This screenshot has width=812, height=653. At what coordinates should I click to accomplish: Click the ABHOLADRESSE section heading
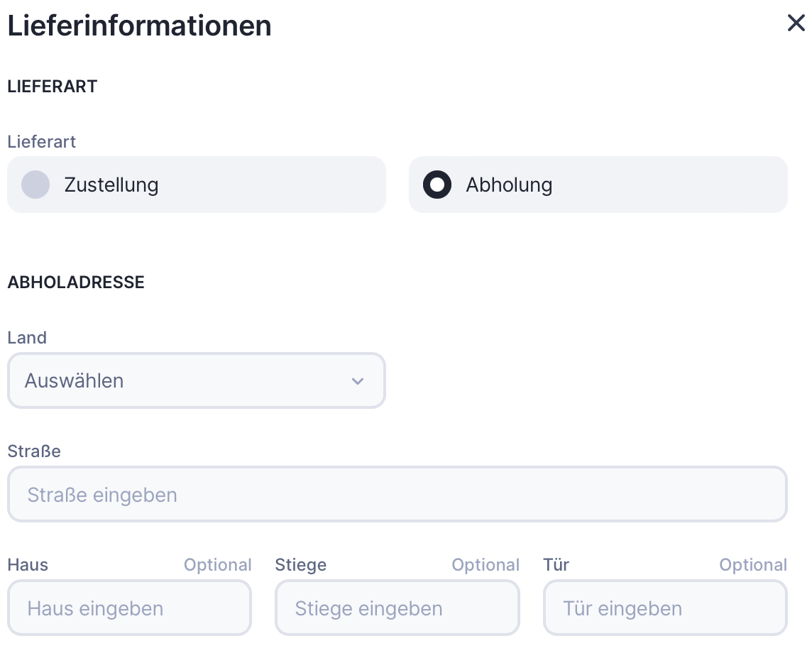[x=76, y=282]
